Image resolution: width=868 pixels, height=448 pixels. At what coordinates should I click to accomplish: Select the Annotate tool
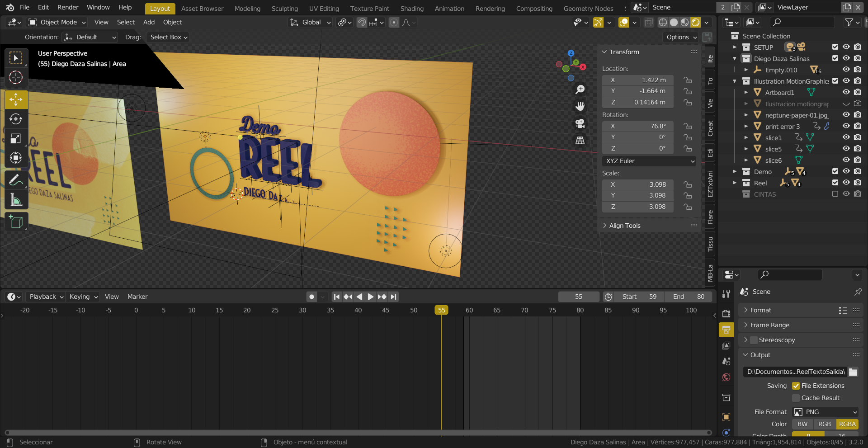(x=16, y=180)
